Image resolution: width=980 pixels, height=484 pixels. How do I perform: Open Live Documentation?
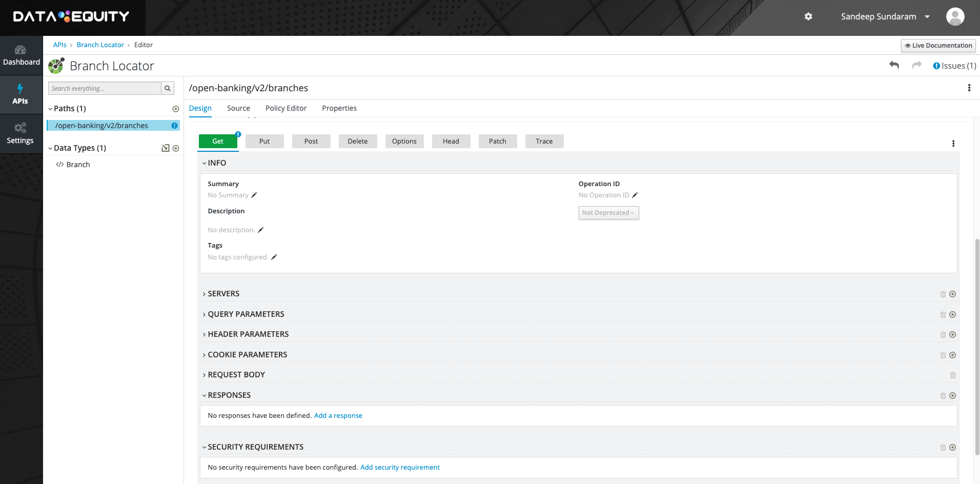click(938, 46)
